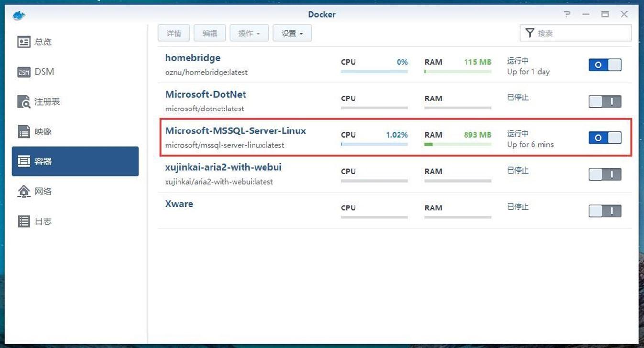Enable the Xware container switch
This screenshot has width=644, height=348.
[605, 211]
